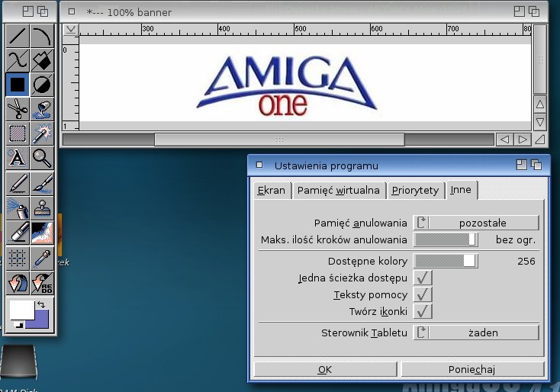Select the magnifier zoom tool
560x392 pixels.
[x=42, y=158]
